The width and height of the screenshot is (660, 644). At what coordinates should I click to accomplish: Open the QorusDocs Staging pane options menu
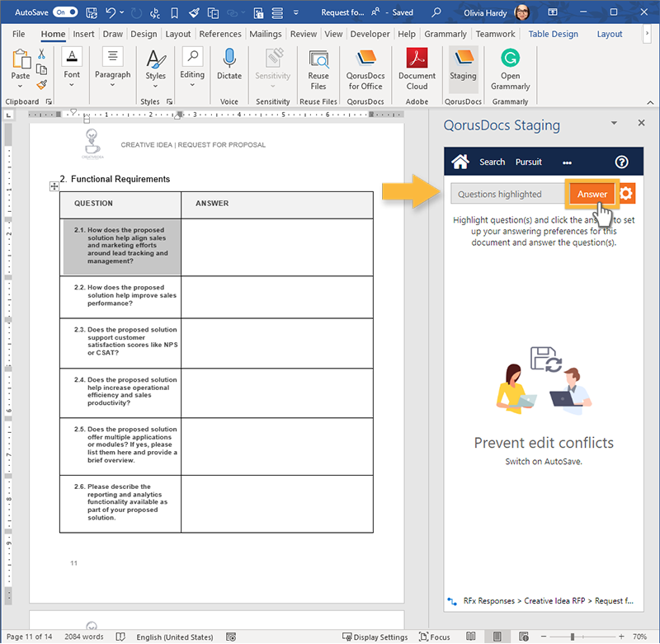614,123
